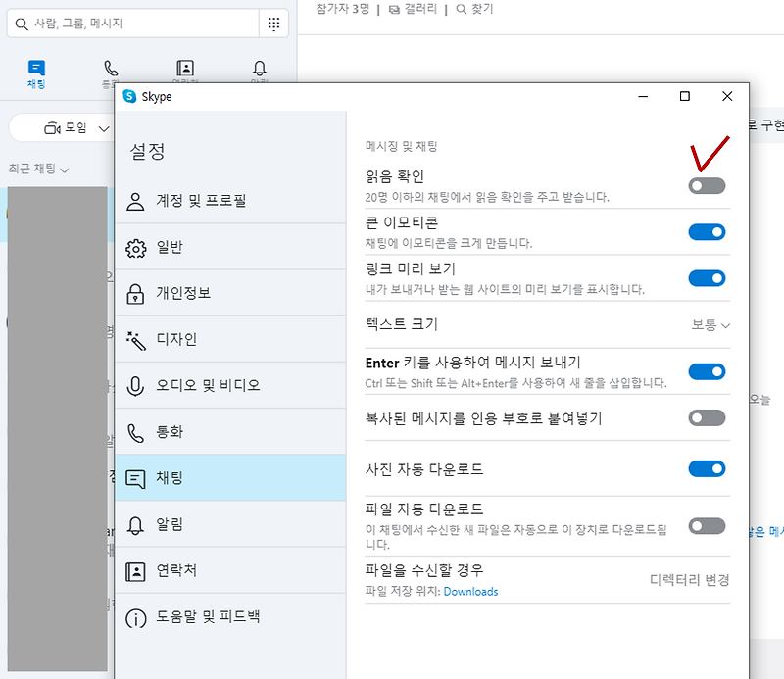Image resolution: width=784 pixels, height=679 pixels.
Task: Open the notifications bell in top navigation
Action: 259,68
